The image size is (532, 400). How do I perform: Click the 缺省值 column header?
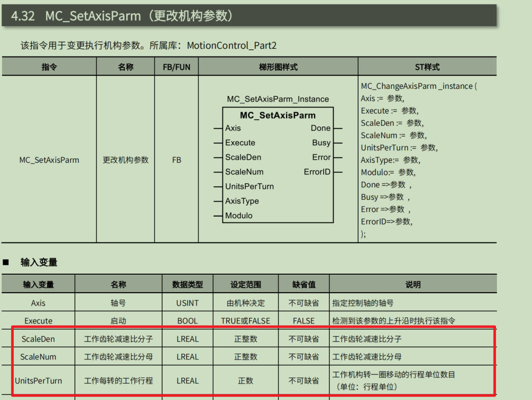(x=304, y=284)
